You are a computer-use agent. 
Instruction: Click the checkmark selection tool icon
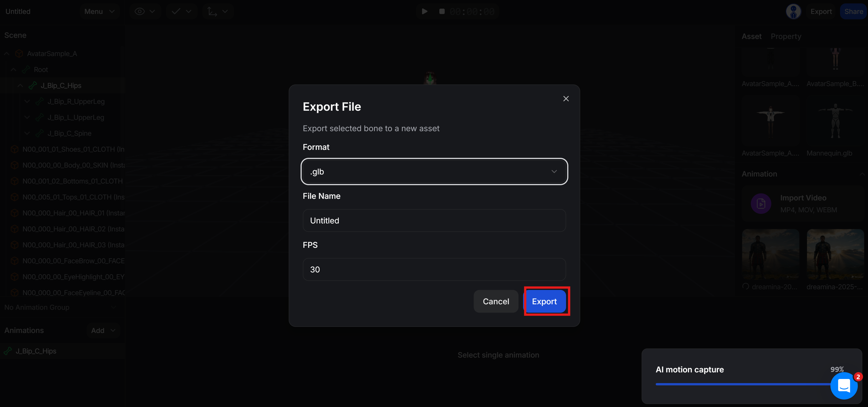[x=176, y=11]
